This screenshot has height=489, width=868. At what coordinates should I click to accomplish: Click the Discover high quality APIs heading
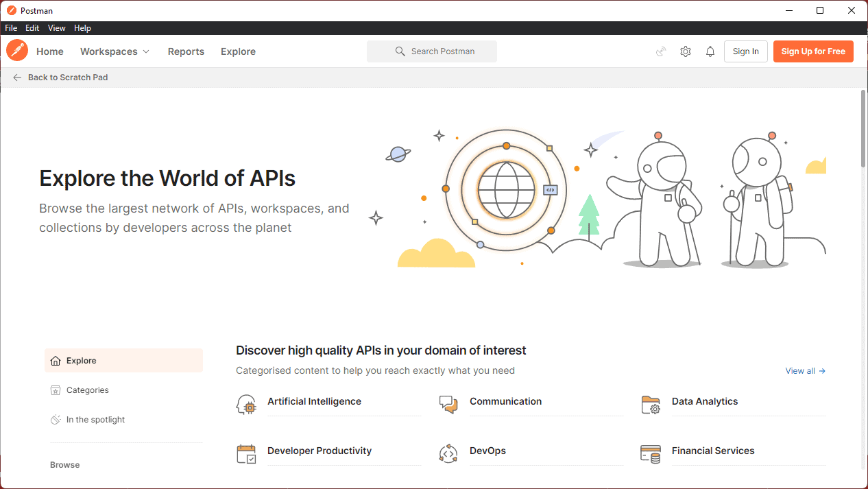[x=381, y=350]
